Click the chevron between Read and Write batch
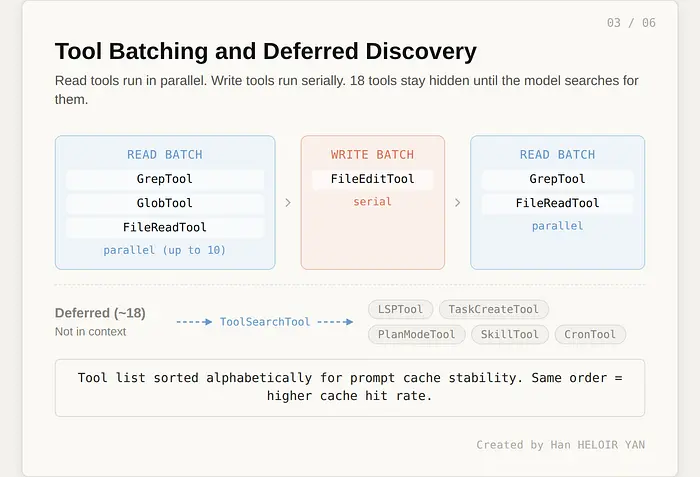 (288, 203)
